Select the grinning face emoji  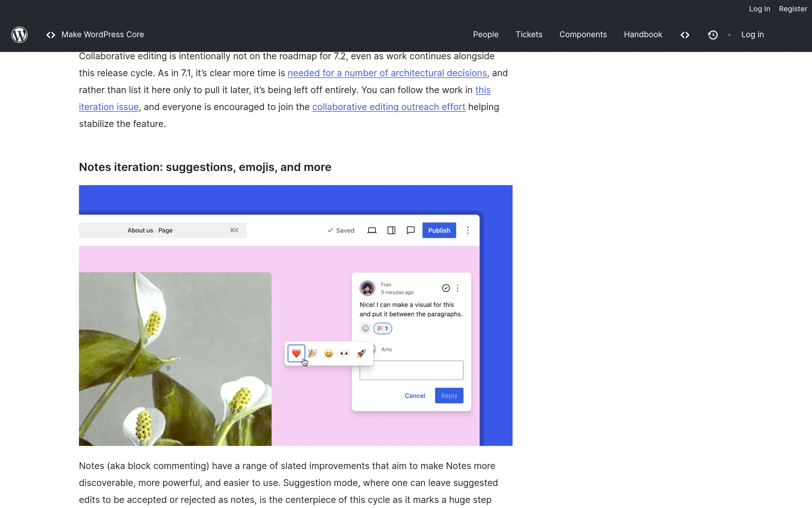[329, 353]
